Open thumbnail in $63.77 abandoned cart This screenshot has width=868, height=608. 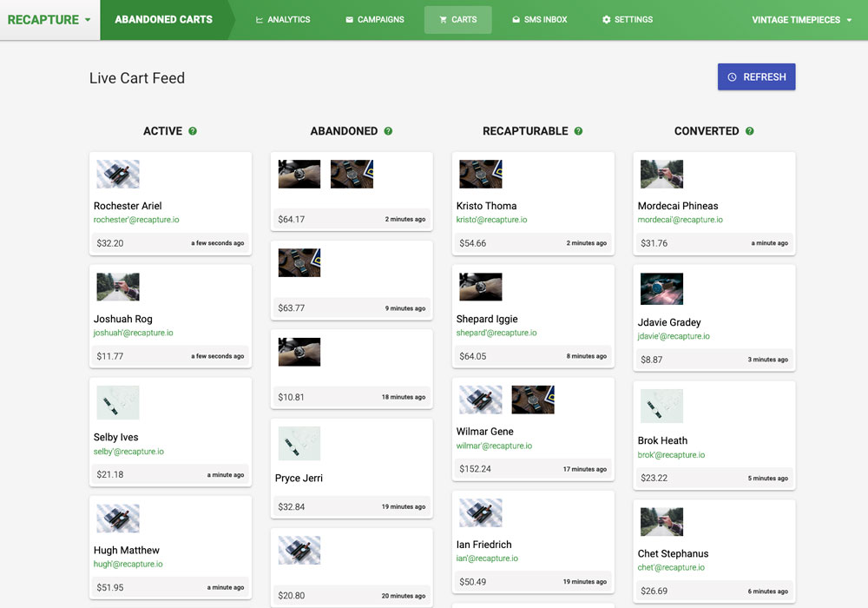(x=299, y=262)
